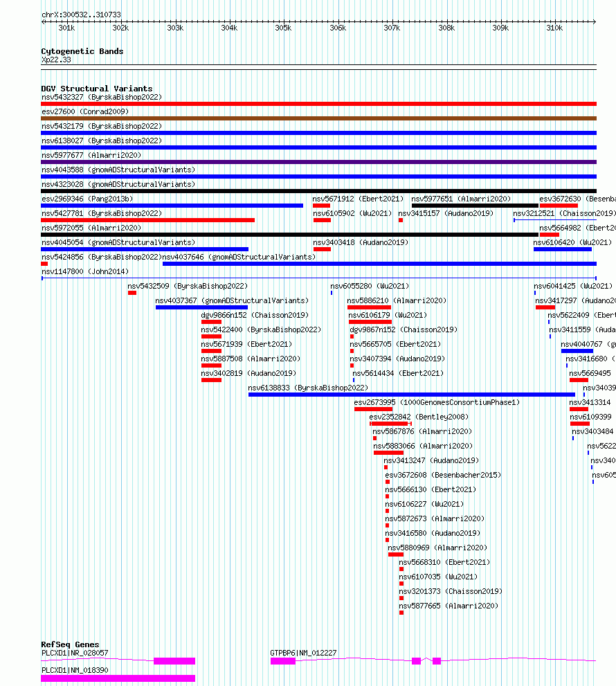Open nsv5877665 (Almarri2020) label

click(x=449, y=606)
